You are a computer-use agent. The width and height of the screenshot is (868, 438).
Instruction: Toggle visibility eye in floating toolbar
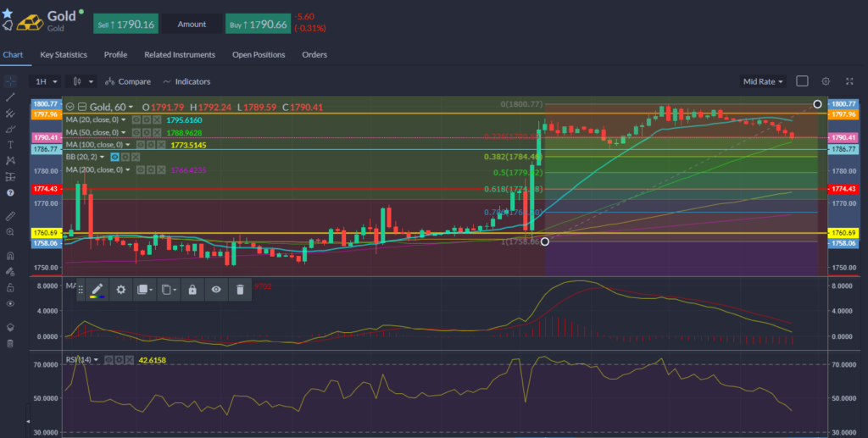coord(216,290)
